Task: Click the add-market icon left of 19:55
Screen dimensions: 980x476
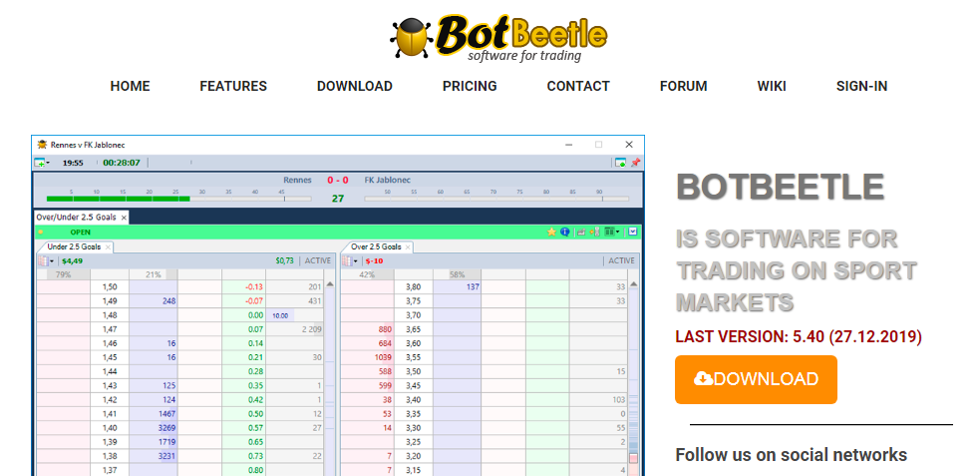Action: 39,163
